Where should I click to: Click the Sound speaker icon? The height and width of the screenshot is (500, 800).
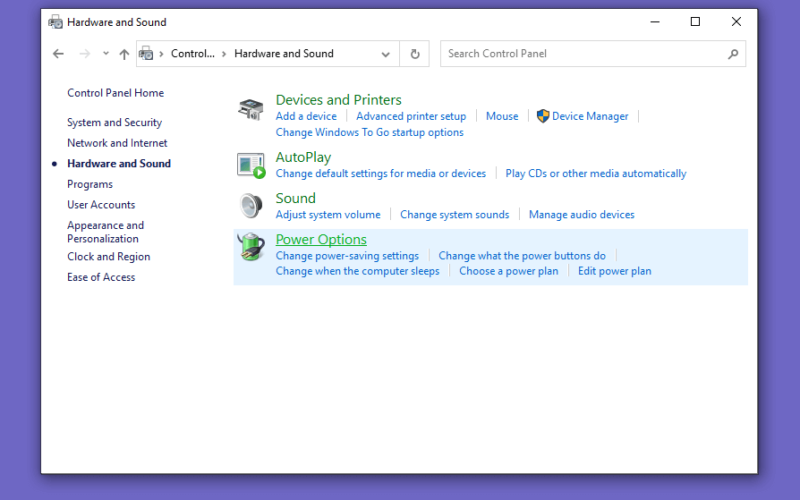251,206
